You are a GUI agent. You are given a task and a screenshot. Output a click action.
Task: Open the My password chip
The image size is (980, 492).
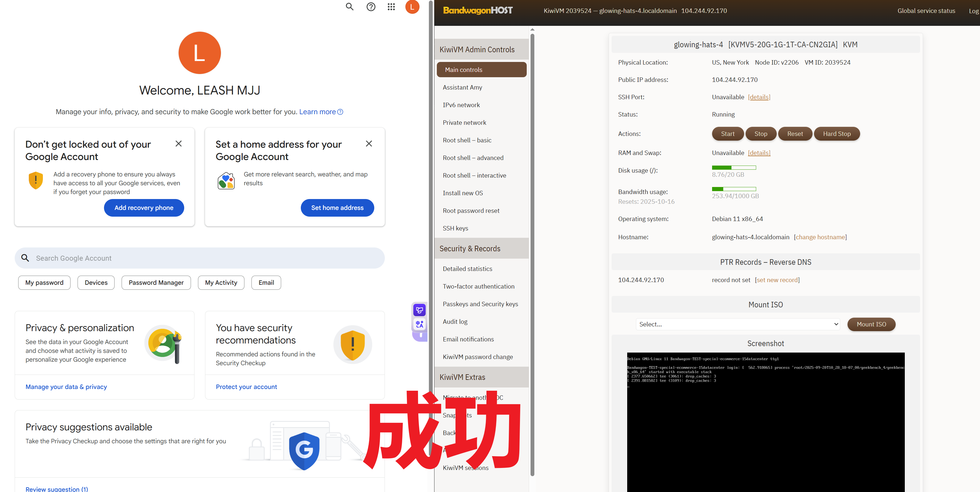click(x=44, y=282)
